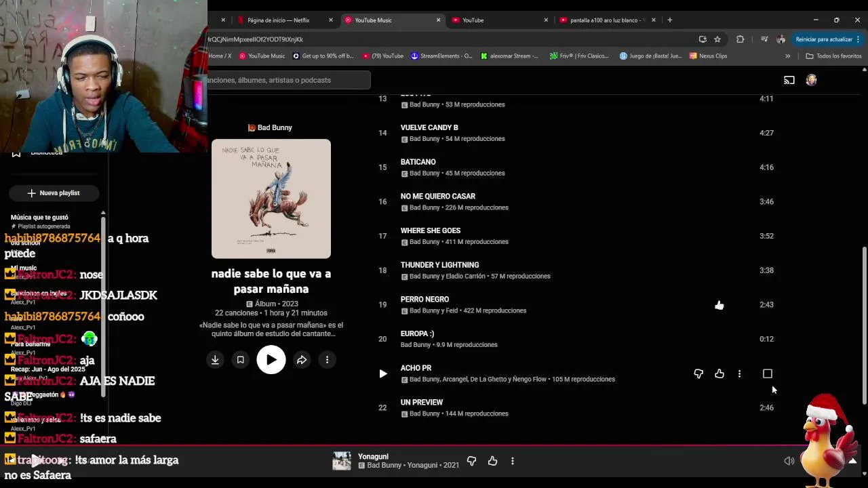Close the Netflix tab
Screen dimensions: 868x488
coord(331,20)
